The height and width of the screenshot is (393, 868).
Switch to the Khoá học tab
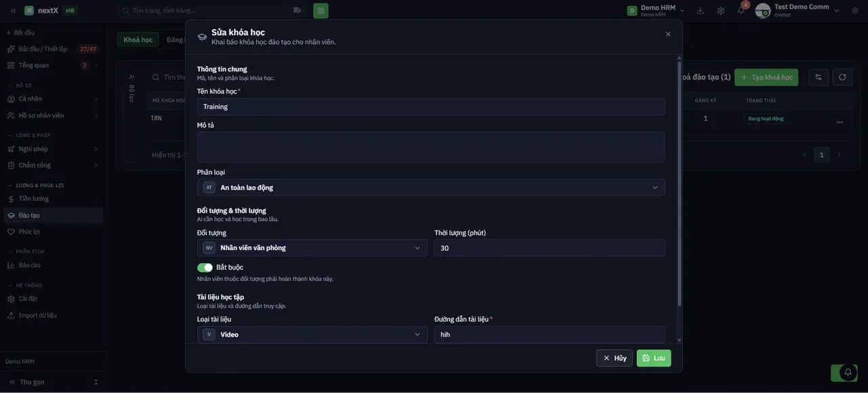(x=138, y=39)
